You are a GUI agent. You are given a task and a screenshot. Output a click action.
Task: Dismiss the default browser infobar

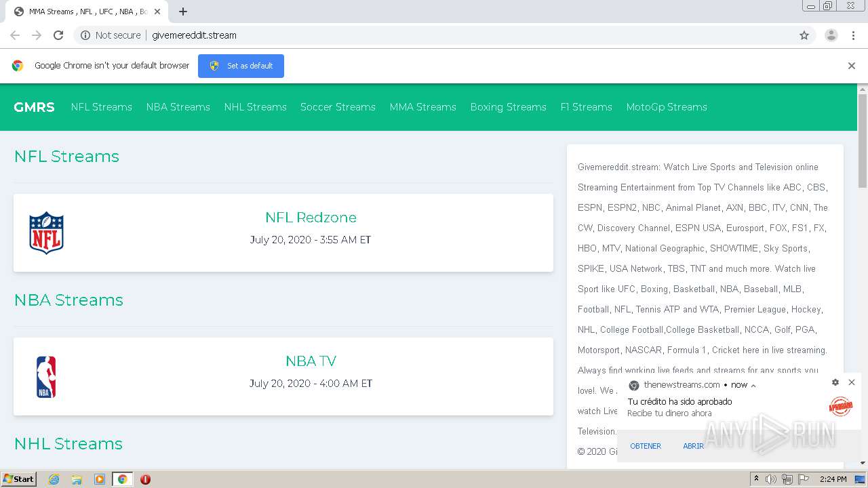pyautogui.click(x=852, y=66)
